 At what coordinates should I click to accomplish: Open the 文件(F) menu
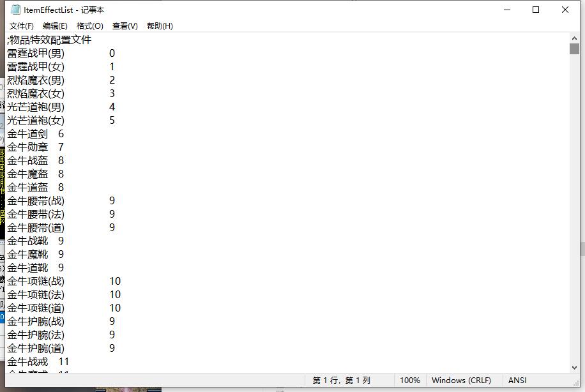[x=21, y=26]
